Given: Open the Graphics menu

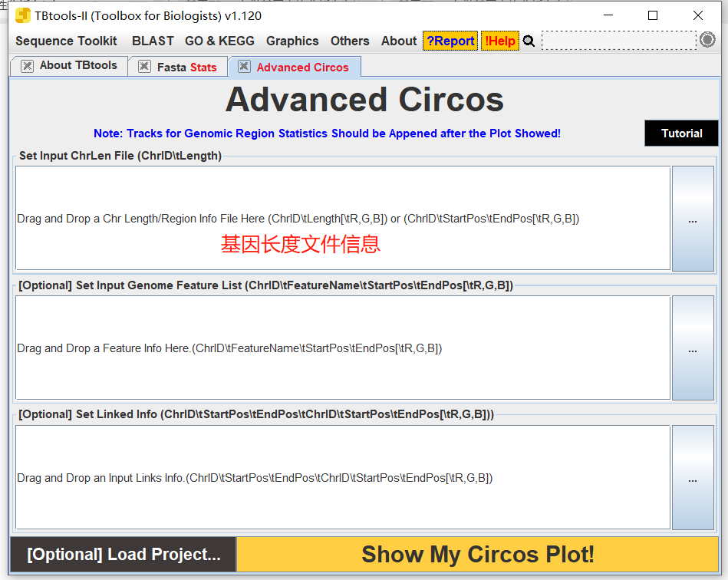Looking at the screenshot, I should 292,41.
